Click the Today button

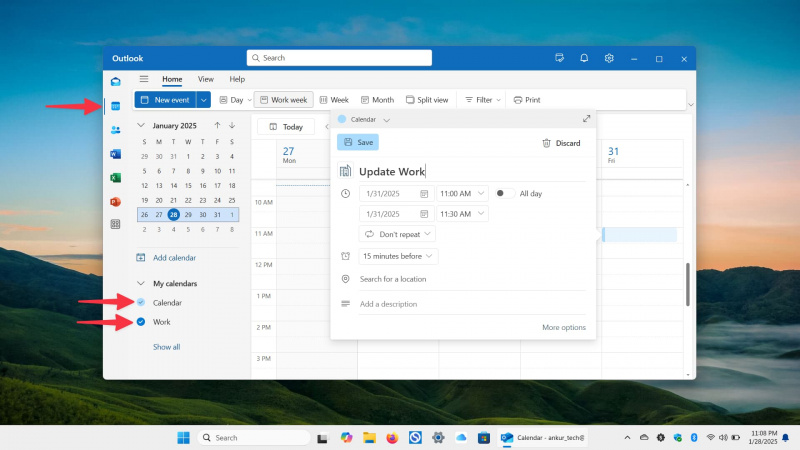coord(286,127)
